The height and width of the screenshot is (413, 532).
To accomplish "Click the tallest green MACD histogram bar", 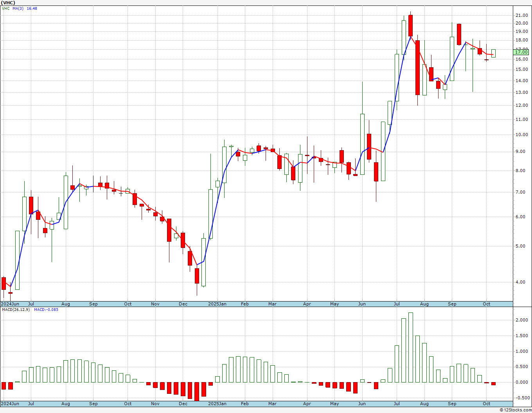I will pos(410,347).
